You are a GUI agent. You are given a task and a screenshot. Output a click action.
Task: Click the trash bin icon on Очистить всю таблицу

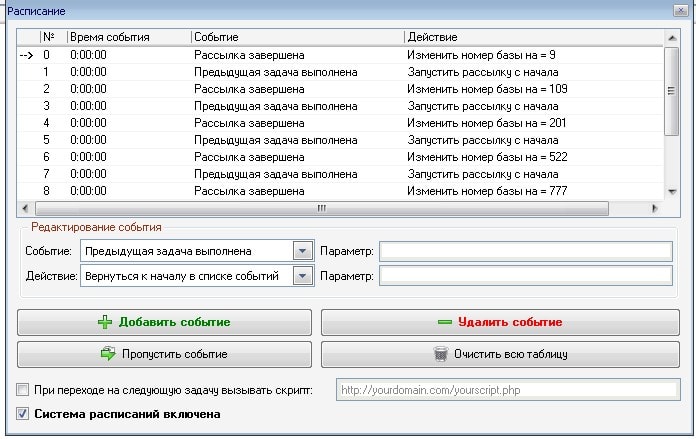440,354
